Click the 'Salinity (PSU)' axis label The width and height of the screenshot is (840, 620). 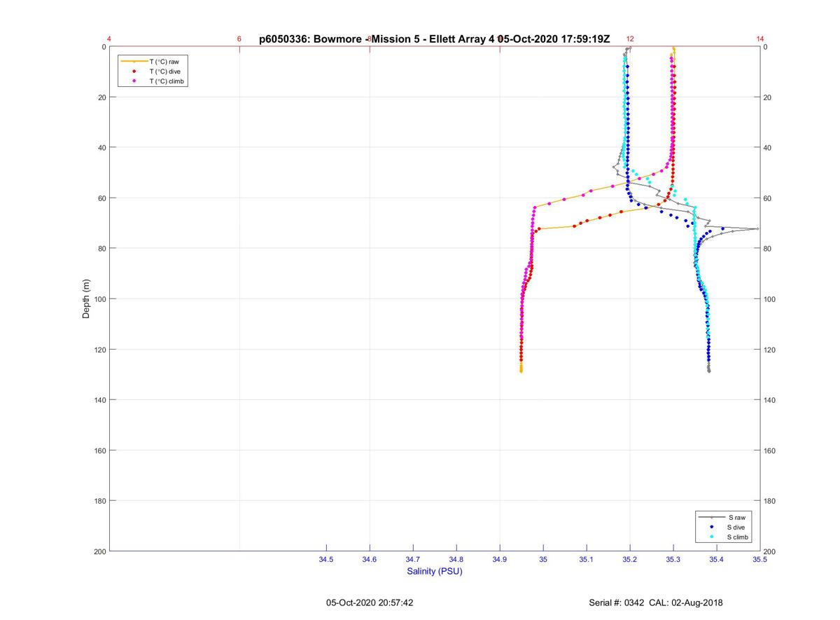coord(435,571)
